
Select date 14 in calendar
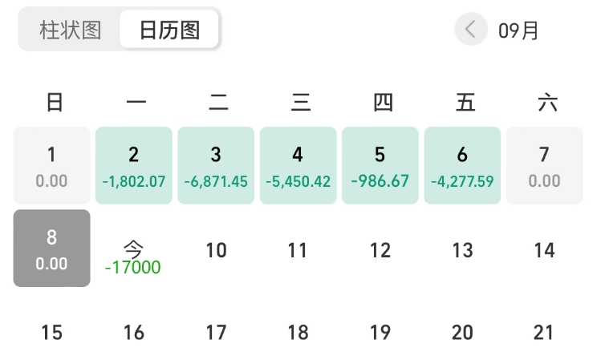pos(545,250)
